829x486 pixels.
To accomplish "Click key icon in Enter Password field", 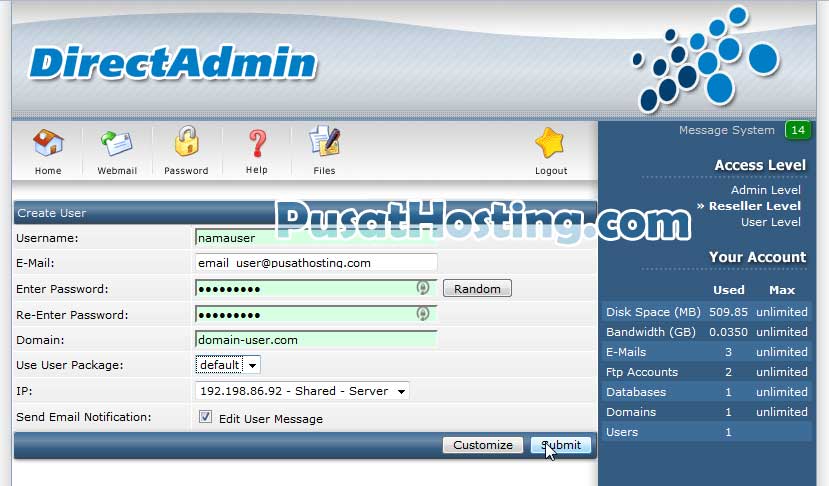I will 422,287.
